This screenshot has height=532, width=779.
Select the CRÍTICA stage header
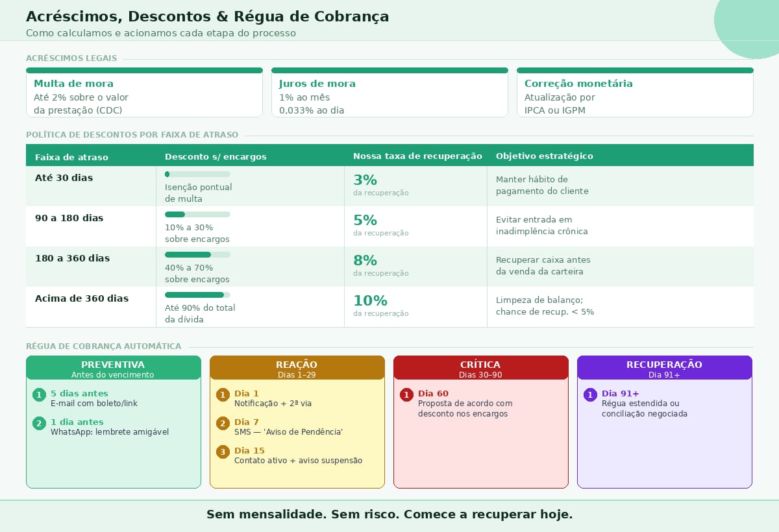481,368
